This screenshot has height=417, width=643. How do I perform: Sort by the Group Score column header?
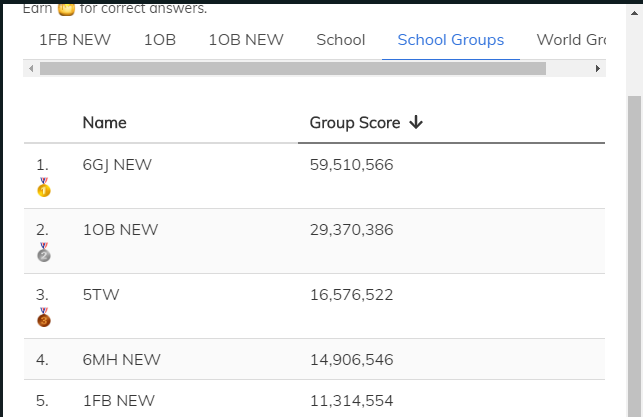tap(355, 123)
